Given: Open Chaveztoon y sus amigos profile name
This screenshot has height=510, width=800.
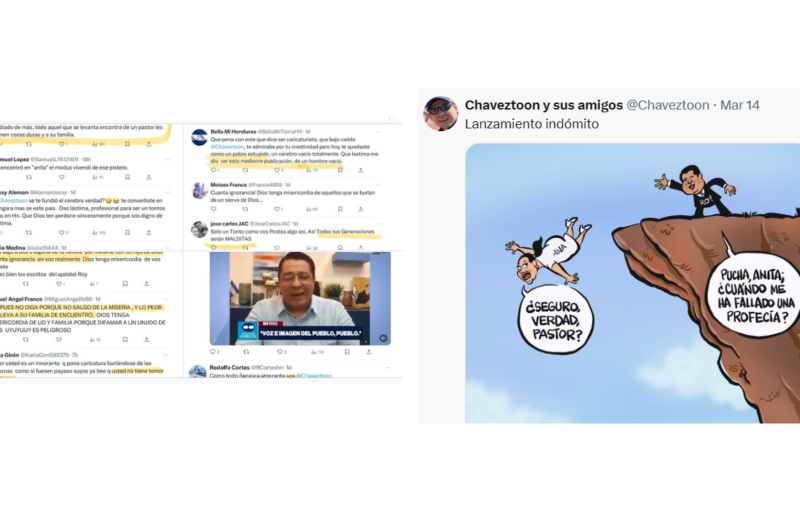Looking at the screenshot, I should 543,105.
